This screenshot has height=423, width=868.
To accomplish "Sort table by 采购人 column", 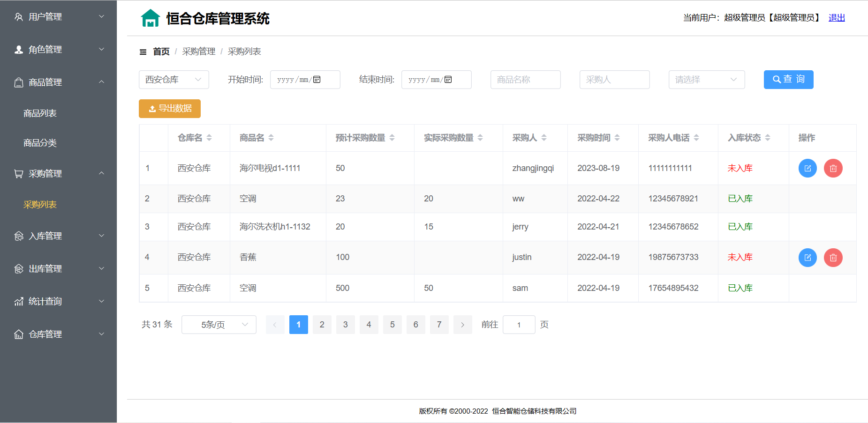I will (544, 138).
